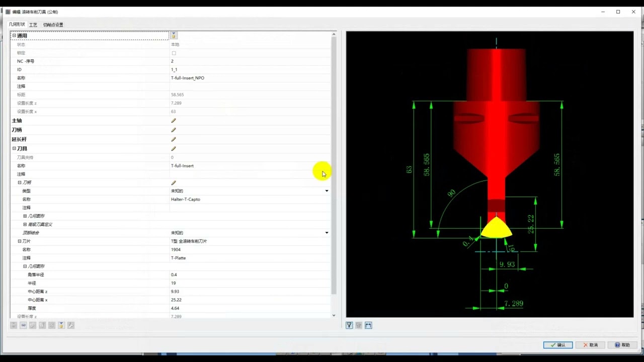Click the insert type text T型 全滚转车削刀片
The height and width of the screenshot is (362, 644).
point(189,241)
